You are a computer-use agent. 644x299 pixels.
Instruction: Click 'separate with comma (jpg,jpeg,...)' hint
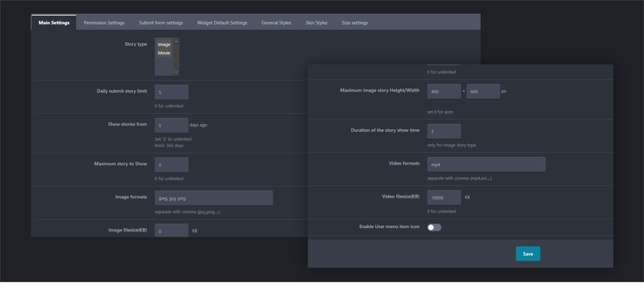[187, 212]
